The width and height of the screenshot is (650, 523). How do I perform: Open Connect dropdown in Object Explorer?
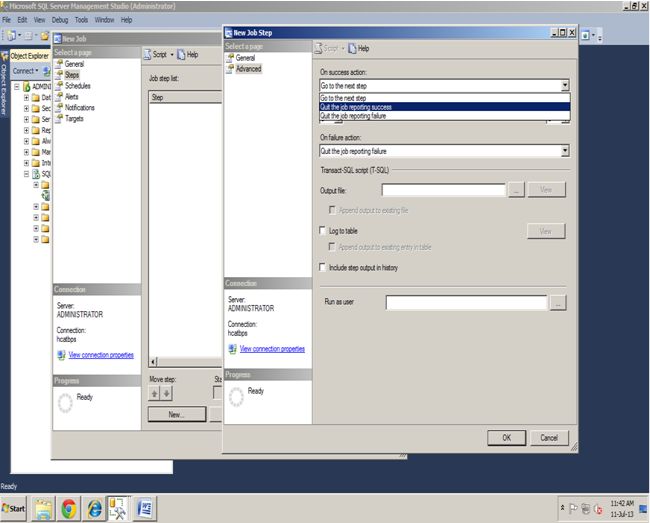[x=25, y=71]
